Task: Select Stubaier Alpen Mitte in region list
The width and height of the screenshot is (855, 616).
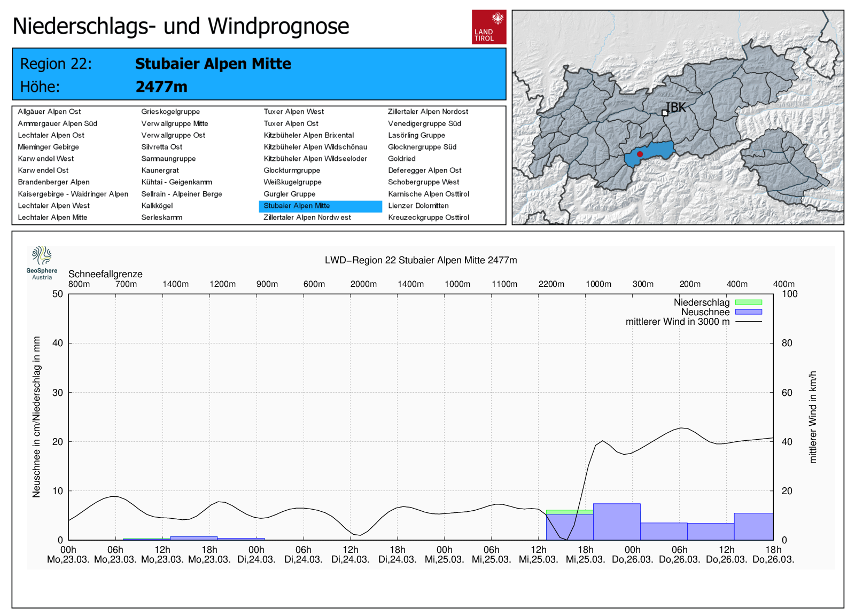Action: pyautogui.click(x=297, y=206)
